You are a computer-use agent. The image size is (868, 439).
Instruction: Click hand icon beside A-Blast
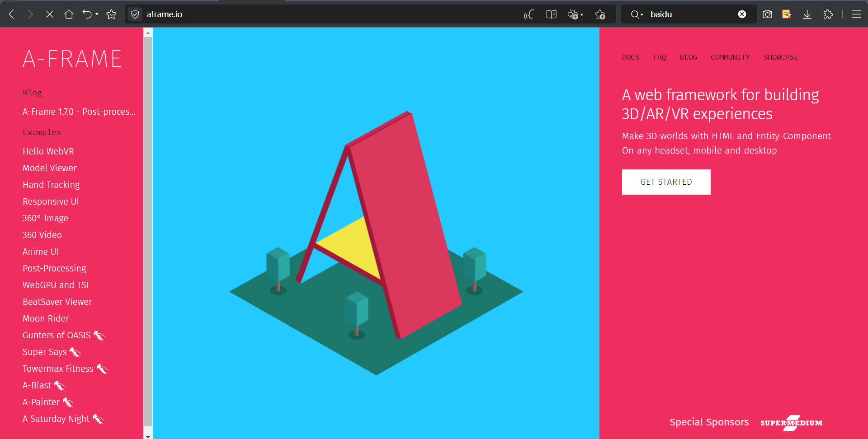pos(60,386)
